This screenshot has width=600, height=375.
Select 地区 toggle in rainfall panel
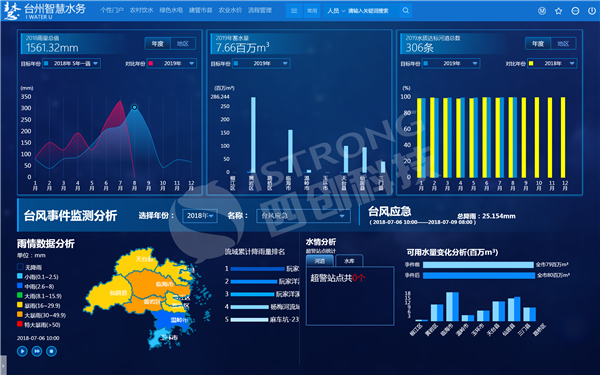[x=183, y=44]
